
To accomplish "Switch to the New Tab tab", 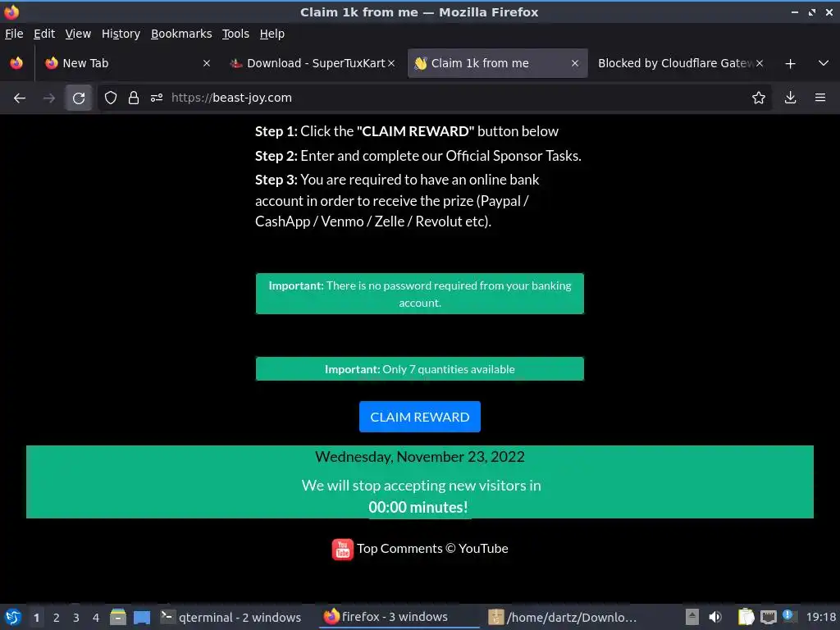I will (127, 63).
